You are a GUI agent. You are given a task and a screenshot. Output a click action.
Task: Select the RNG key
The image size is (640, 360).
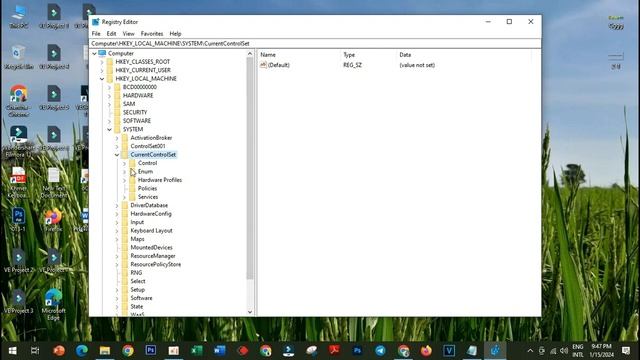pos(136,273)
